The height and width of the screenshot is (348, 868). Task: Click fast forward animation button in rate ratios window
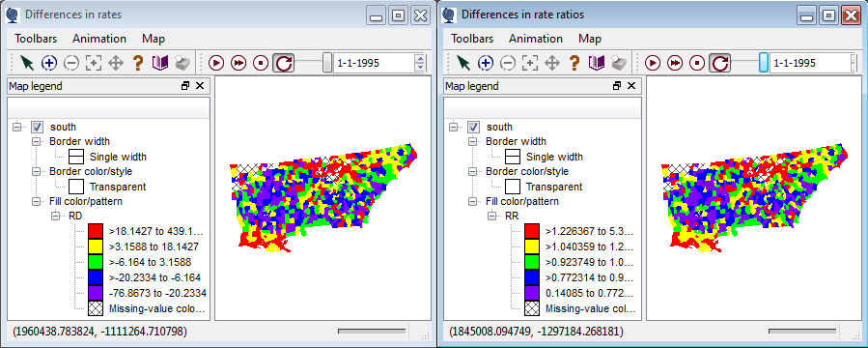[x=675, y=63]
